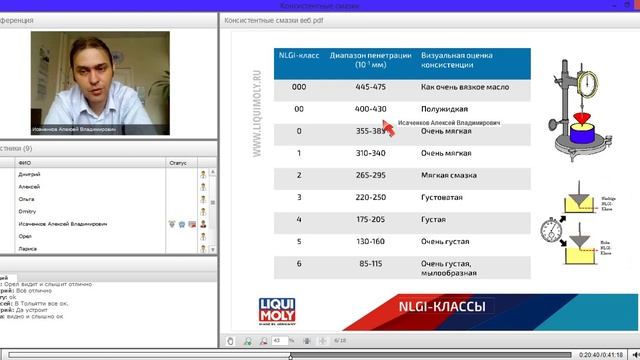The image size is (640, 360).
Task: Select participant Орел in the list
Action: [x=25, y=236]
